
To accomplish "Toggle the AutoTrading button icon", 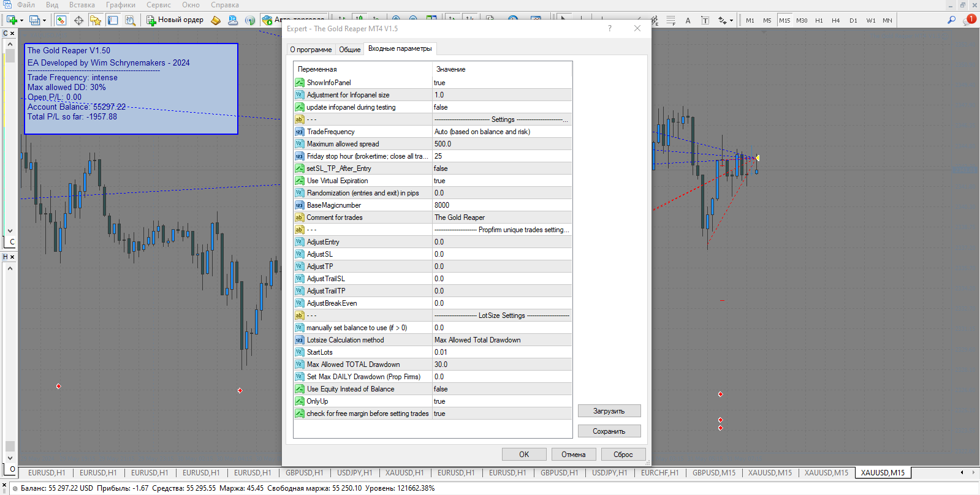I will [x=267, y=20].
